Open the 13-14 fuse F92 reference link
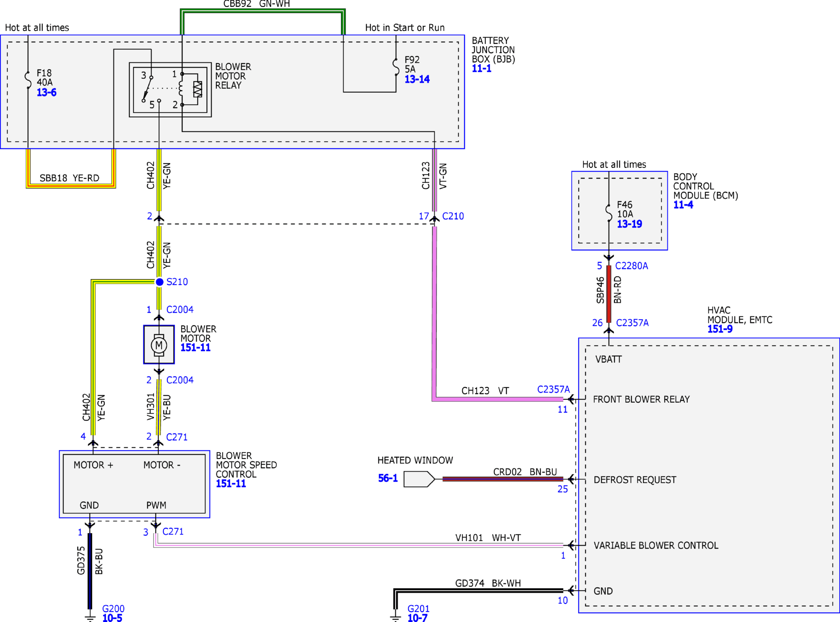The width and height of the screenshot is (840, 622). pos(417,79)
